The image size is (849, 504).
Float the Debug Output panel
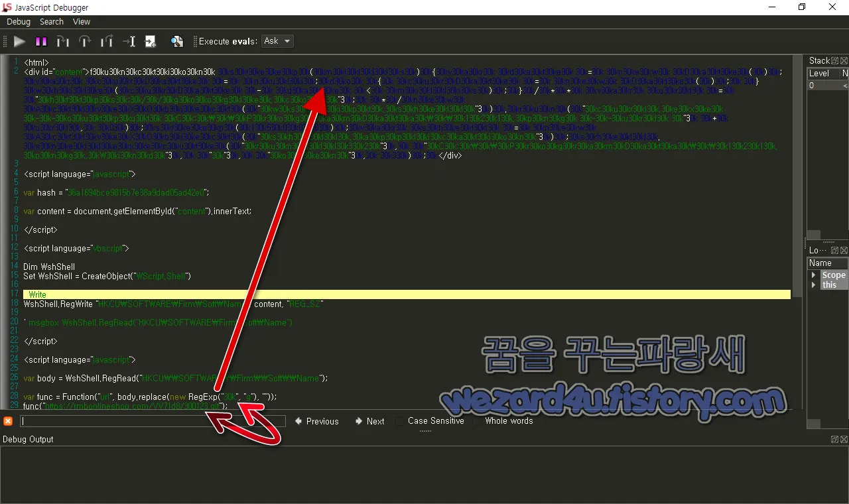point(835,439)
